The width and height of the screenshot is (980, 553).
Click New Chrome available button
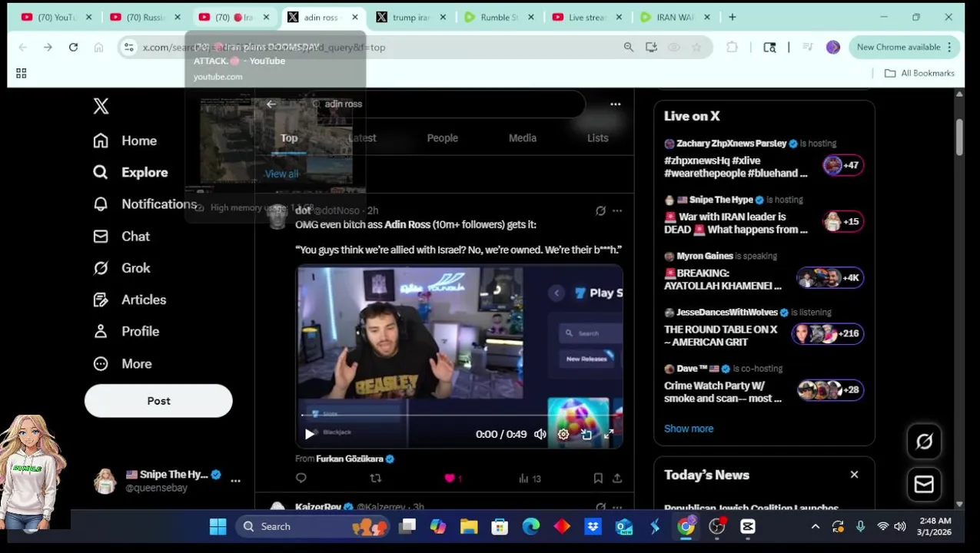click(x=904, y=47)
